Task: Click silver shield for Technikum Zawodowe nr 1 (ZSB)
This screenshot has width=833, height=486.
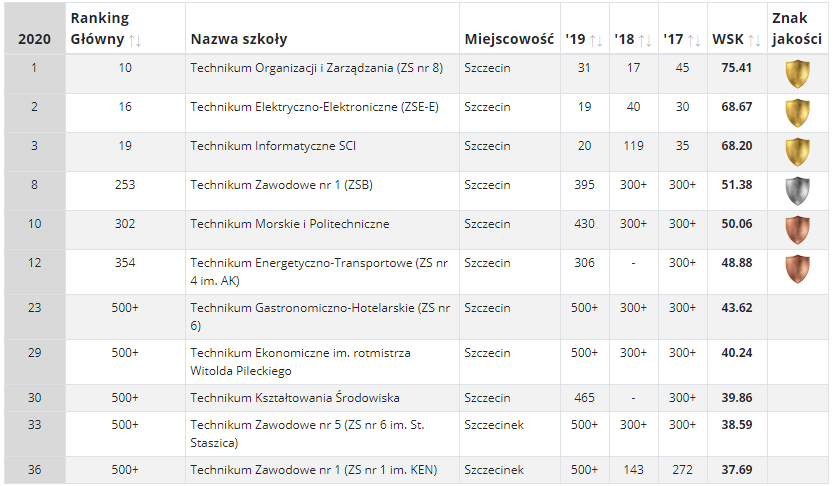Action: (797, 191)
